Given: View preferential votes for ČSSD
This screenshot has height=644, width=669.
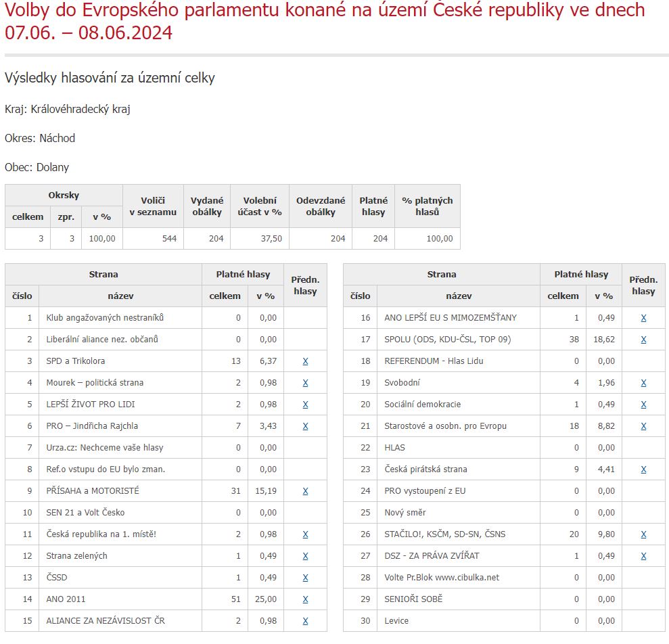Looking at the screenshot, I should (x=305, y=578).
